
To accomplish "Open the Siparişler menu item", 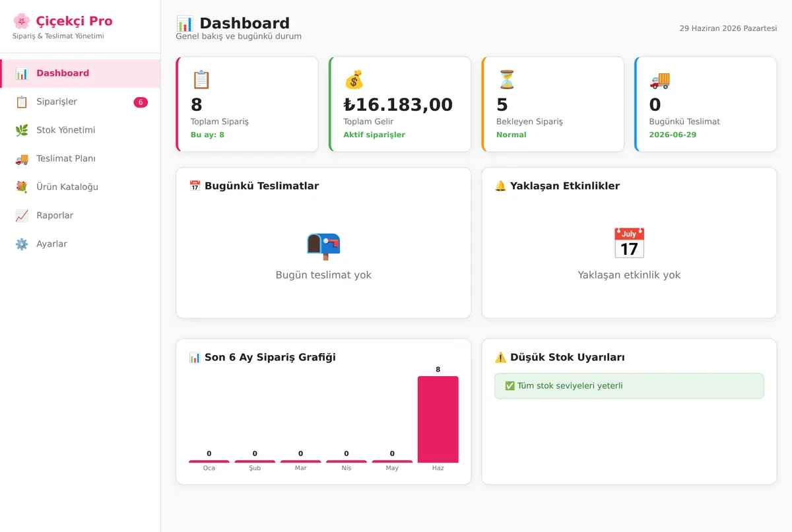I will click(x=80, y=102).
